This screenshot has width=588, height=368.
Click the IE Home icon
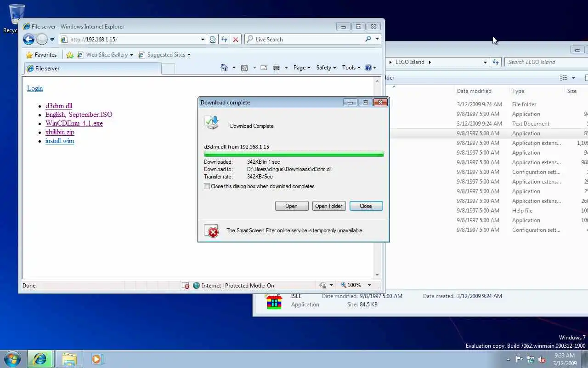(x=224, y=68)
